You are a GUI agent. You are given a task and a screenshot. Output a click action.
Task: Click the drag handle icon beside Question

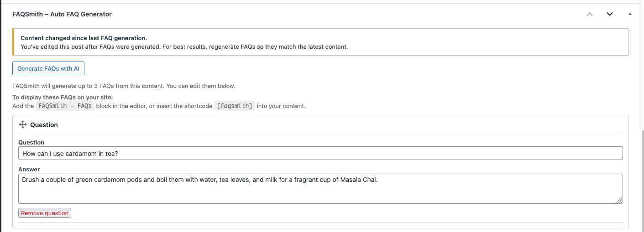point(23,125)
